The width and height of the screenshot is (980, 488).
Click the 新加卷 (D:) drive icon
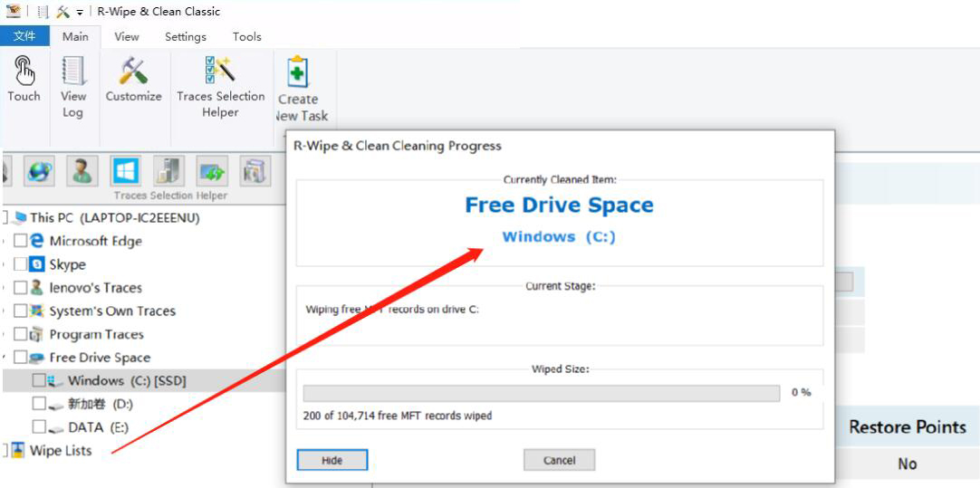[x=56, y=405]
